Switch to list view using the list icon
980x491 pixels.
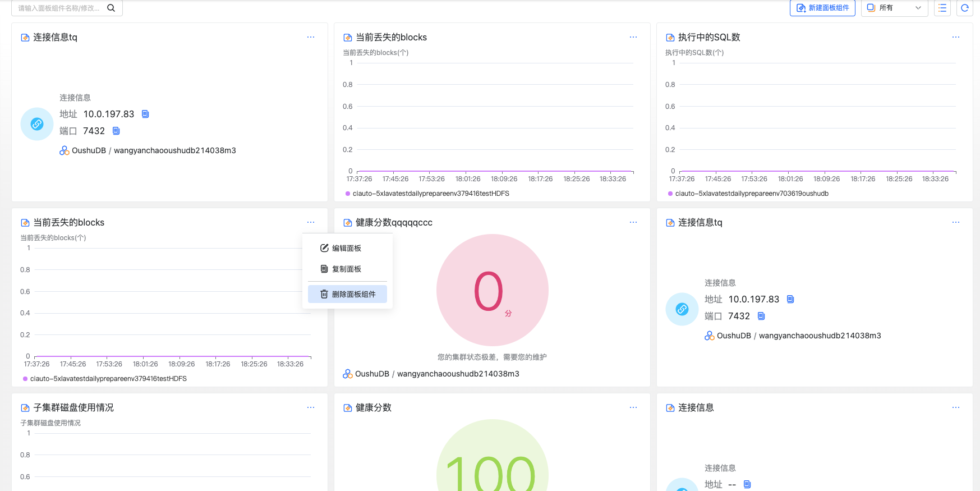(x=942, y=8)
